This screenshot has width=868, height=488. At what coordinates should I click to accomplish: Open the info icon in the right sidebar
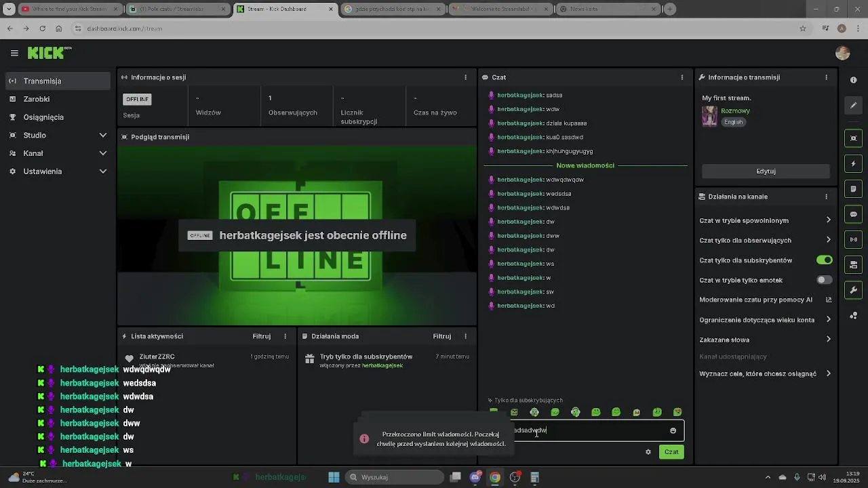853,80
